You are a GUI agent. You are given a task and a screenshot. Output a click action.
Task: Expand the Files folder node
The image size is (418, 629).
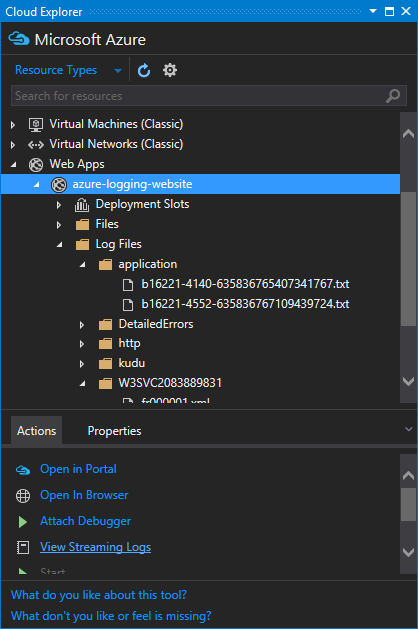pos(59,225)
